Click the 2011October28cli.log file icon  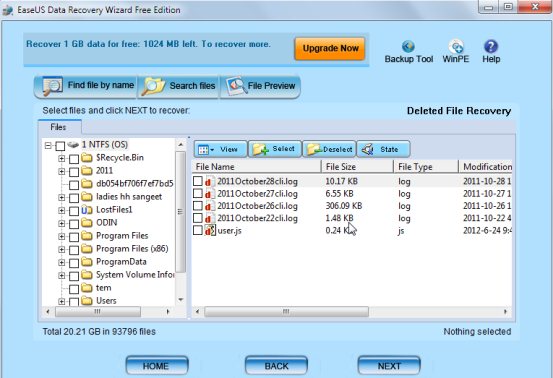[209, 182]
